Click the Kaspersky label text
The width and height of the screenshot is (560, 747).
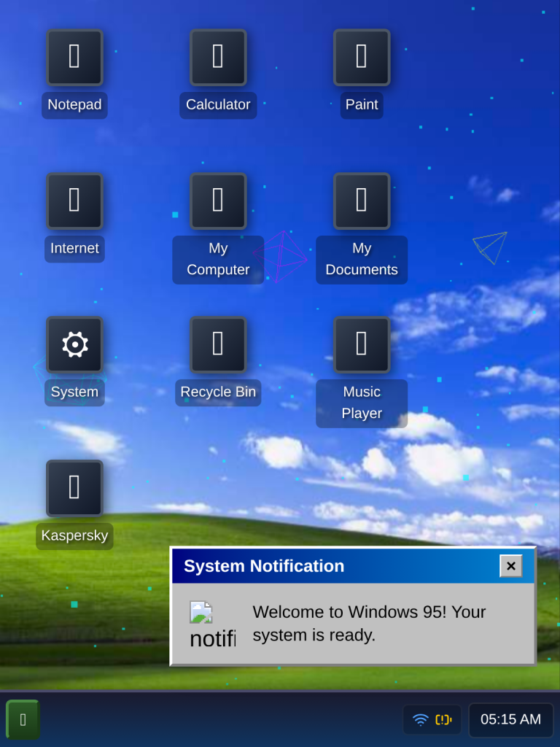click(74, 536)
